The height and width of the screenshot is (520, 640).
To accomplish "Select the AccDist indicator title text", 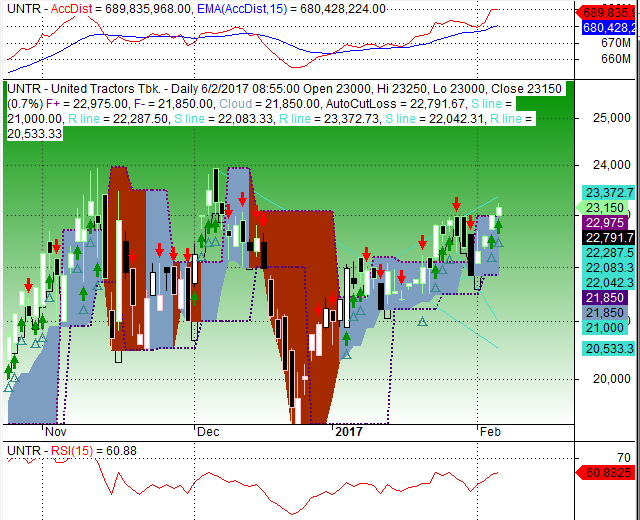I will pos(71,9).
